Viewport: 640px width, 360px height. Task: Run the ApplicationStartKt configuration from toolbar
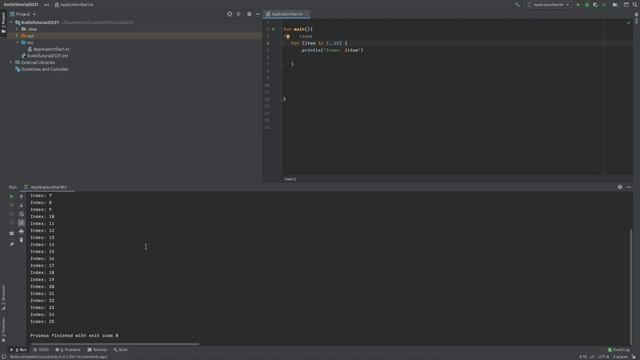coord(578,4)
